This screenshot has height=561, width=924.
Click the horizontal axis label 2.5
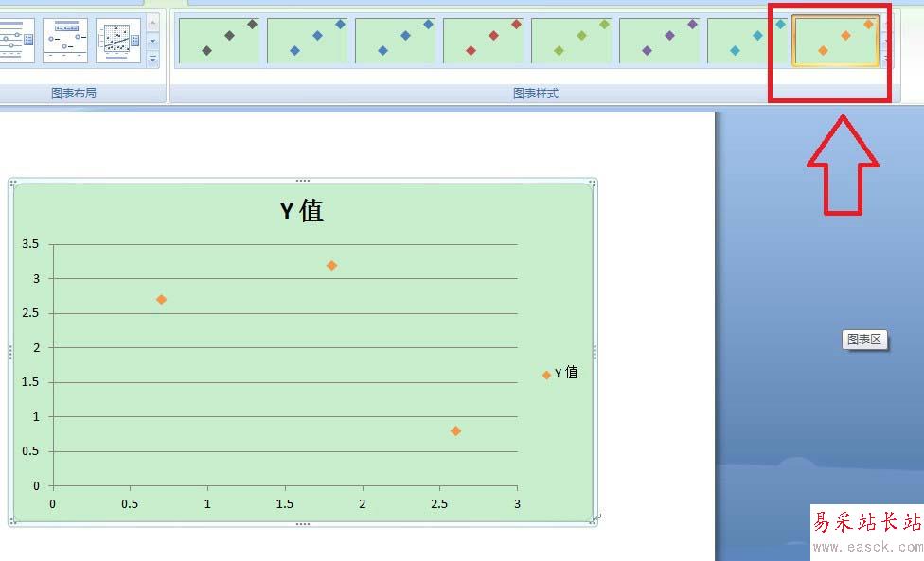(x=439, y=504)
